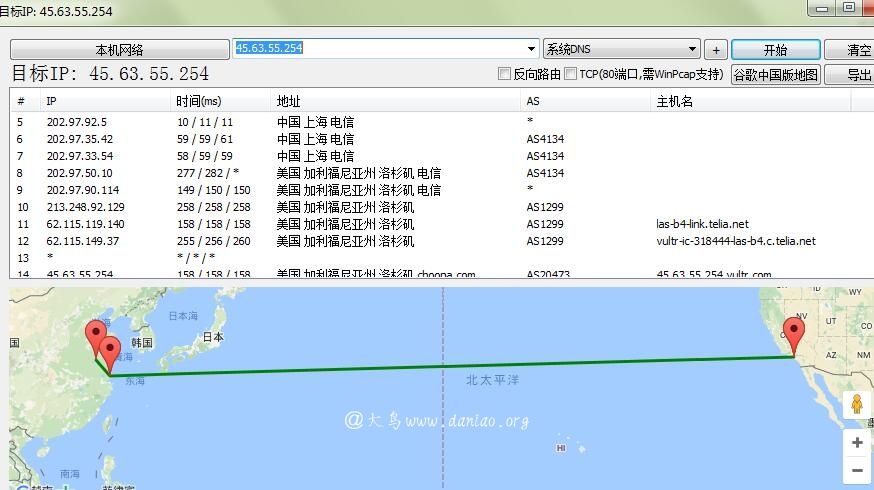Select row with IP 62.115.119.140
The image size is (874, 490).
click(x=441, y=224)
